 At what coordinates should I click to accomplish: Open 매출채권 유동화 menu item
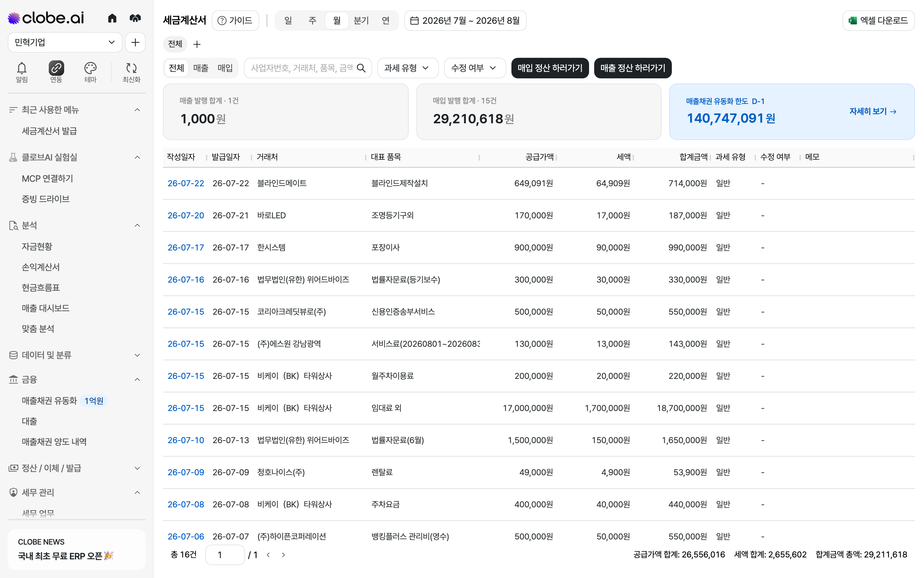tap(49, 401)
